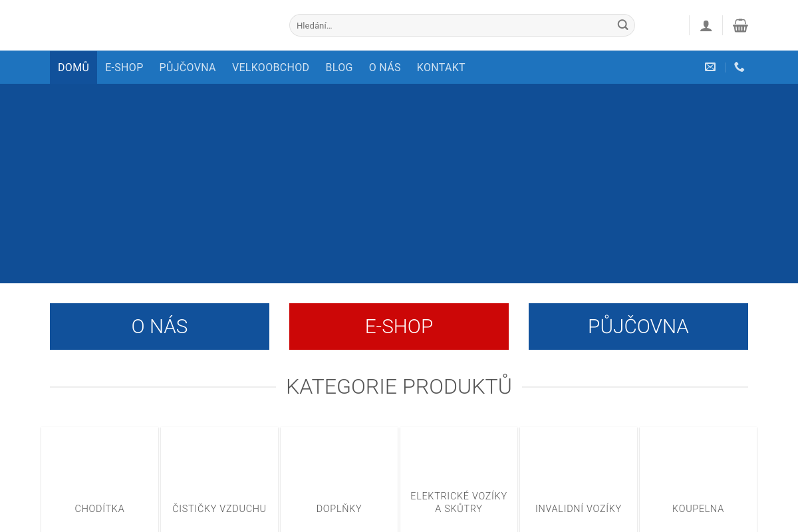Image resolution: width=798 pixels, height=532 pixels.
Task: Open O NÁS in the navigation bar
Action: pos(385,67)
